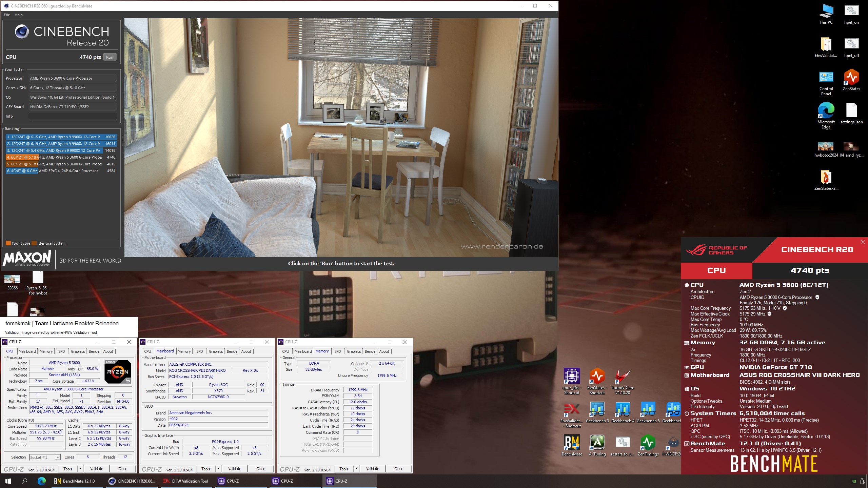Launch A-Tuning desktop shortcut
Image resolution: width=868 pixels, height=488 pixels.
597,446
